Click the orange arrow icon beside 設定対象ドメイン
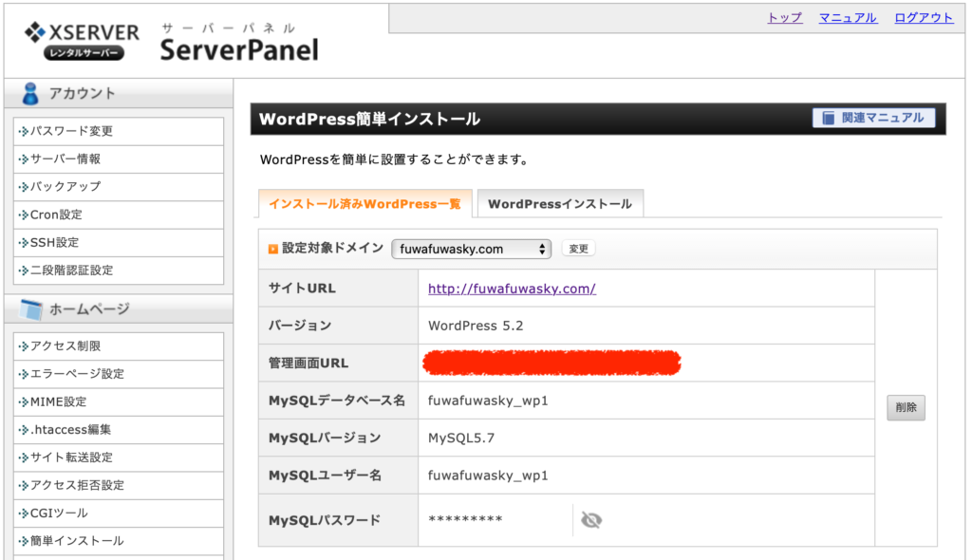972x560 pixels. click(x=272, y=249)
